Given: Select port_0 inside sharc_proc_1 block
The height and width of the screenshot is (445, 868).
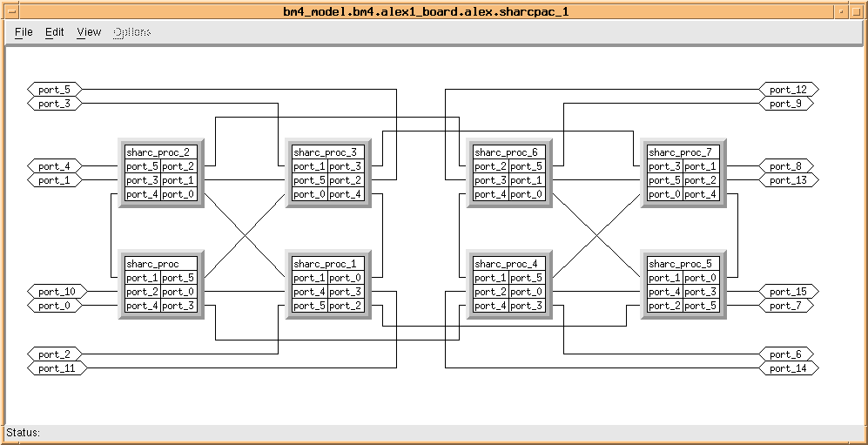Looking at the screenshot, I should (x=346, y=278).
